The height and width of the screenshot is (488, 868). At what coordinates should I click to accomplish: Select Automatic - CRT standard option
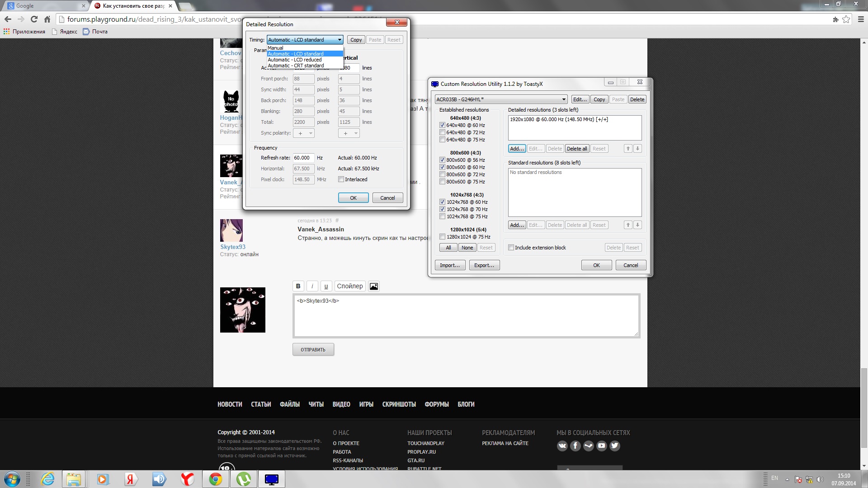[305, 66]
